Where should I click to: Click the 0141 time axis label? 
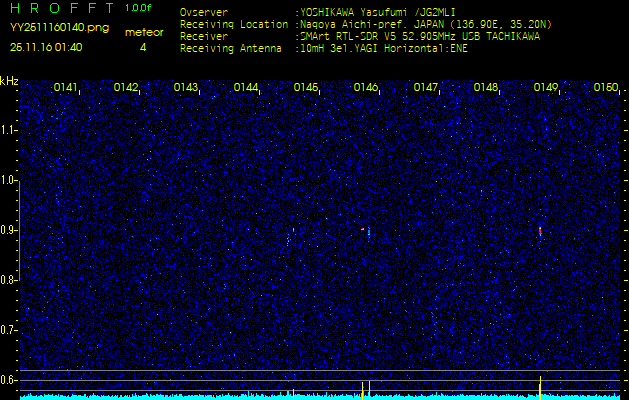pos(66,87)
